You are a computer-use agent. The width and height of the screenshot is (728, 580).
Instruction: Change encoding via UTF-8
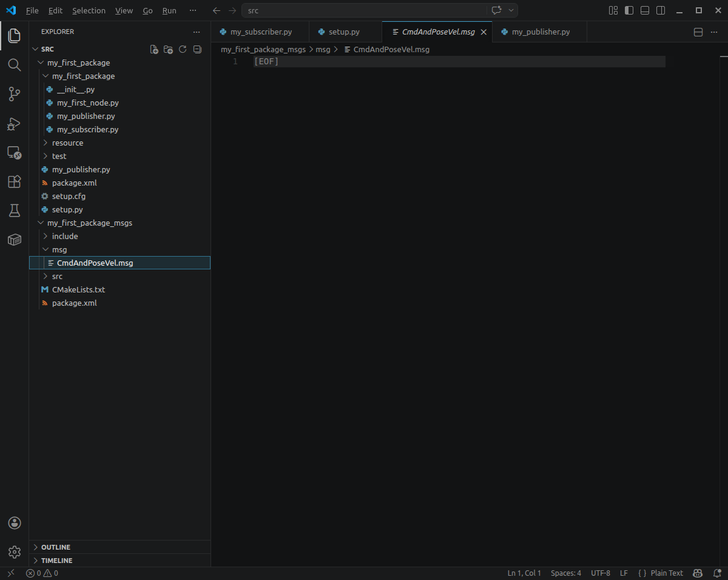point(601,573)
